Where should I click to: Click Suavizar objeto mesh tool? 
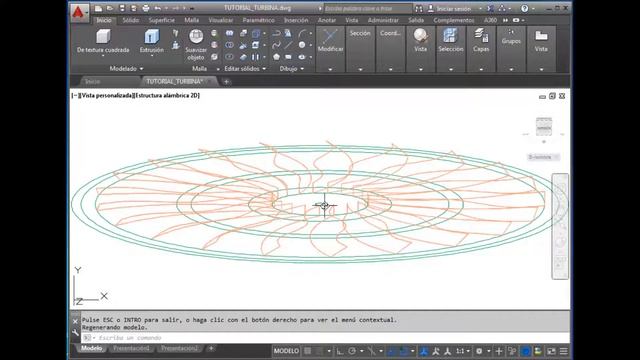[196, 44]
